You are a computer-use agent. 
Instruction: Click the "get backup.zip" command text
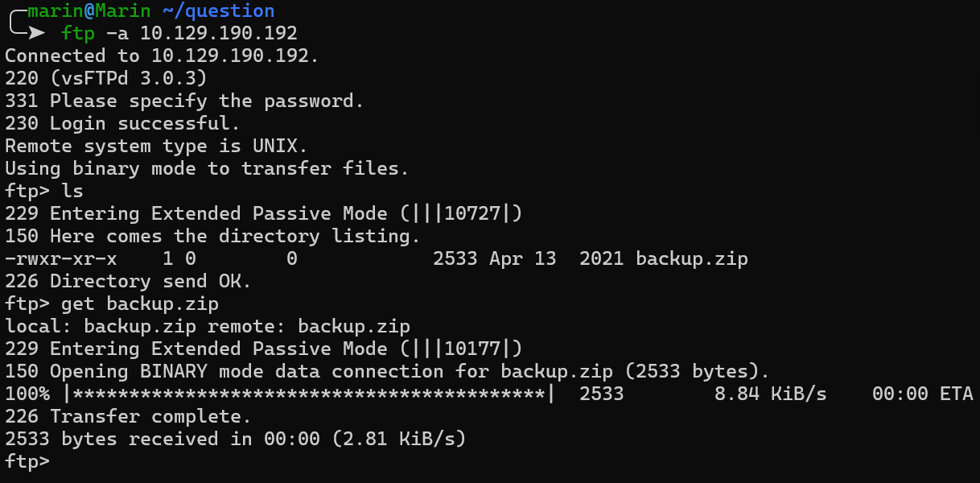[139, 303]
